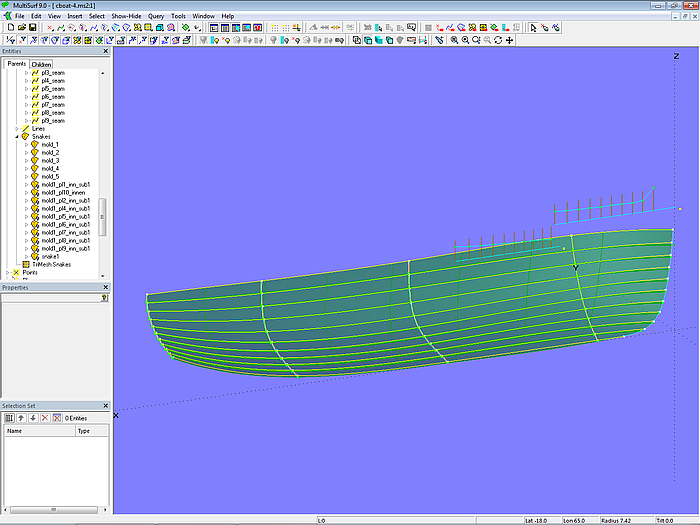Expand the Lines tree node
This screenshot has height=525, width=700.
(18, 128)
